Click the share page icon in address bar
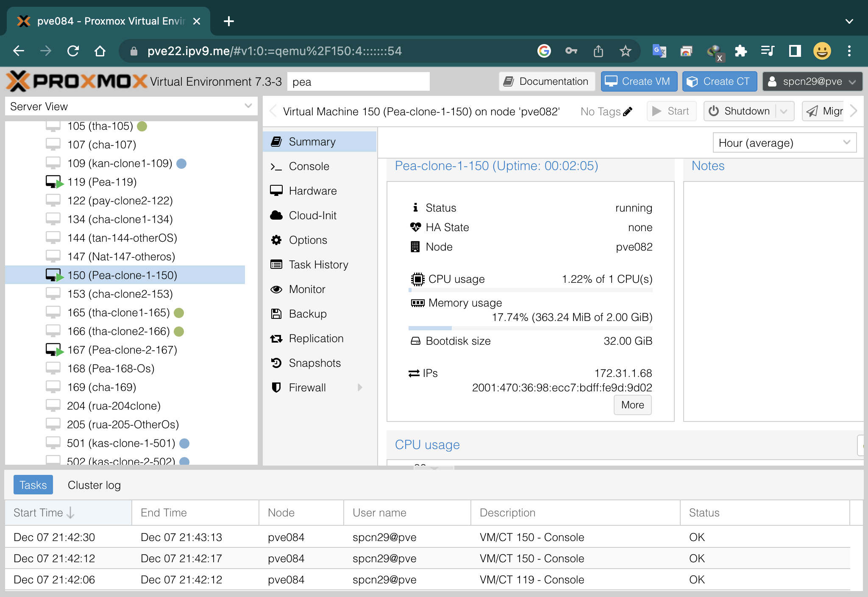The image size is (868, 597). (598, 51)
